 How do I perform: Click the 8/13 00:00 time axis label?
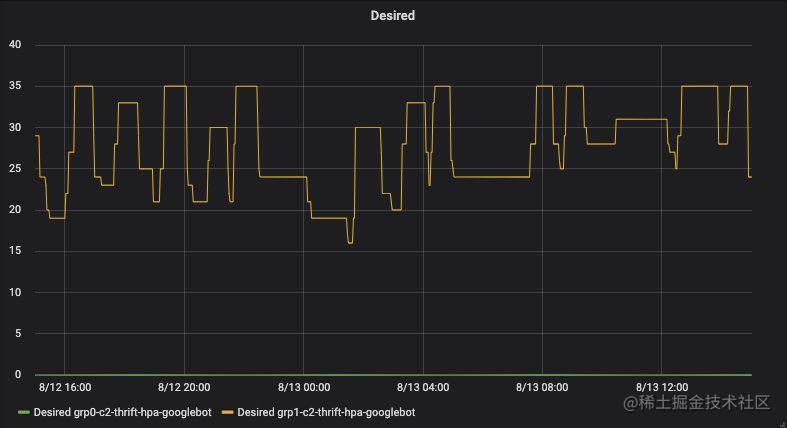pyautogui.click(x=304, y=387)
